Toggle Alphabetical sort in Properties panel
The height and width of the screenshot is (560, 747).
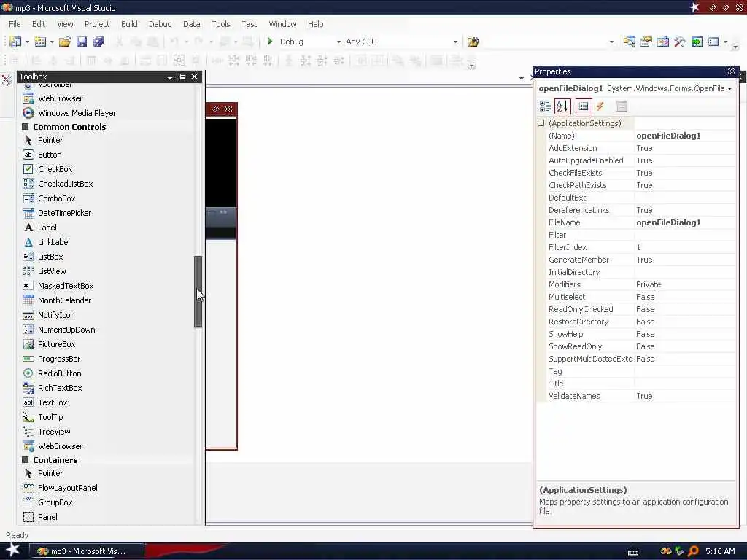(x=562, y=106)
